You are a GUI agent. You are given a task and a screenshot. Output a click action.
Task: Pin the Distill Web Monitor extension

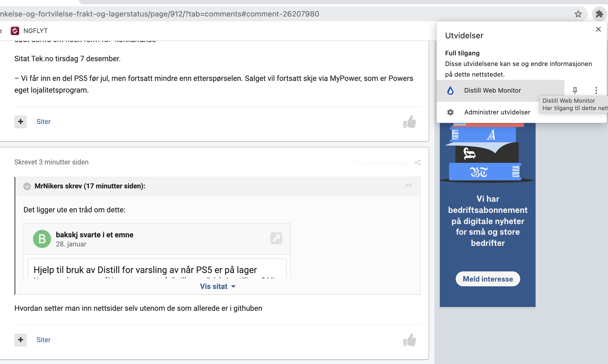[x=575, y=90]
